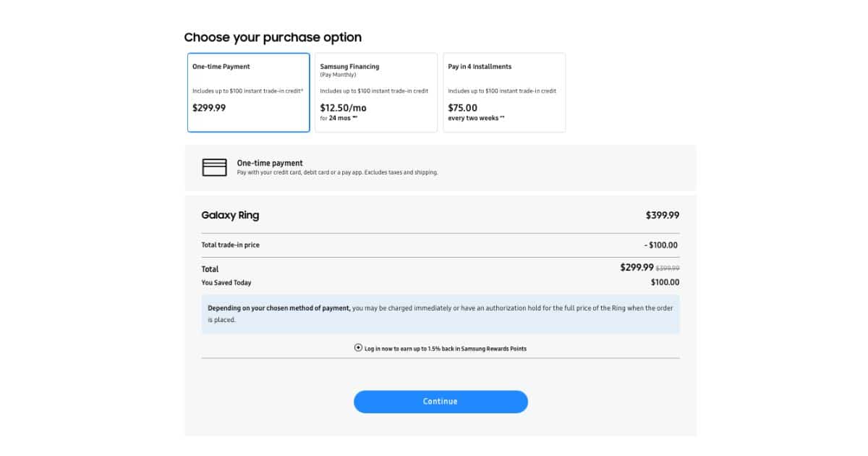
Task: Click the every two weeks installment text
Action: [x=477, y=118]
